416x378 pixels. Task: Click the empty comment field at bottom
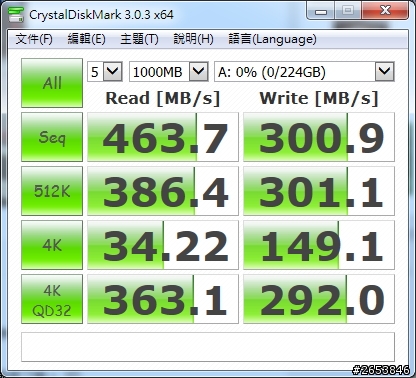208,347
